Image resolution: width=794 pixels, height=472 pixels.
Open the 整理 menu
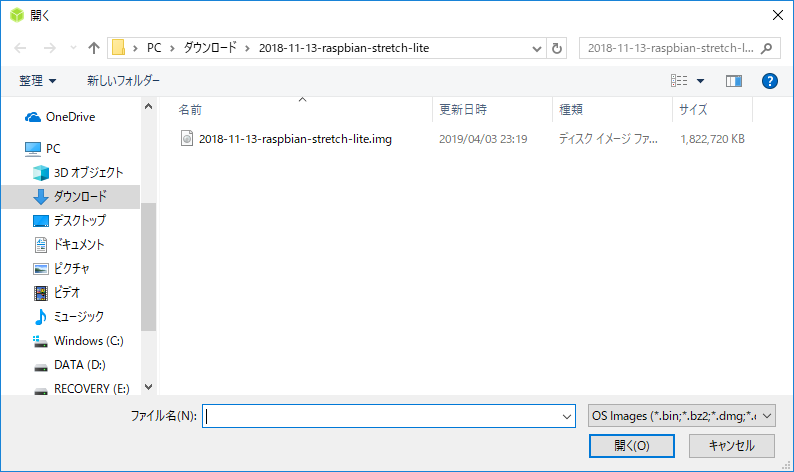click(37, 81)
